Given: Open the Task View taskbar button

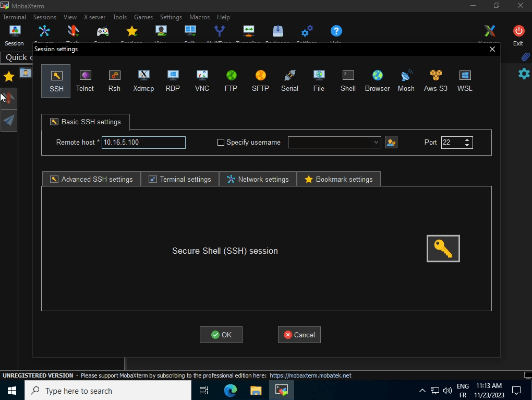Looking at the screenshot, I should pos(204,391).
